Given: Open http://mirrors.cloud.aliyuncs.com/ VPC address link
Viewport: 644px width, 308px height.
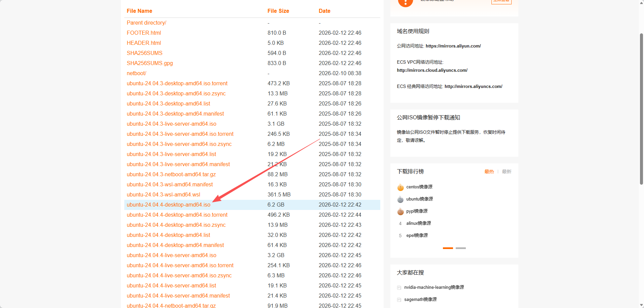Looking at the screenshot, I should [x=432, y=70].
